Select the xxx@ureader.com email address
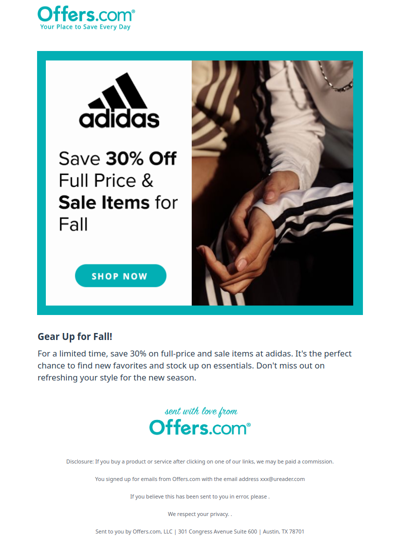 coord(283,479)
